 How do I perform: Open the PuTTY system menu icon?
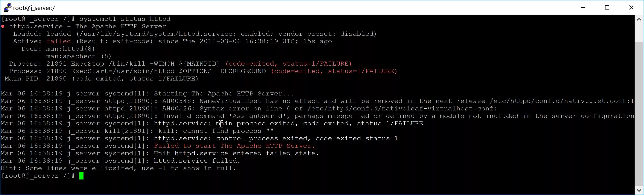8,8
